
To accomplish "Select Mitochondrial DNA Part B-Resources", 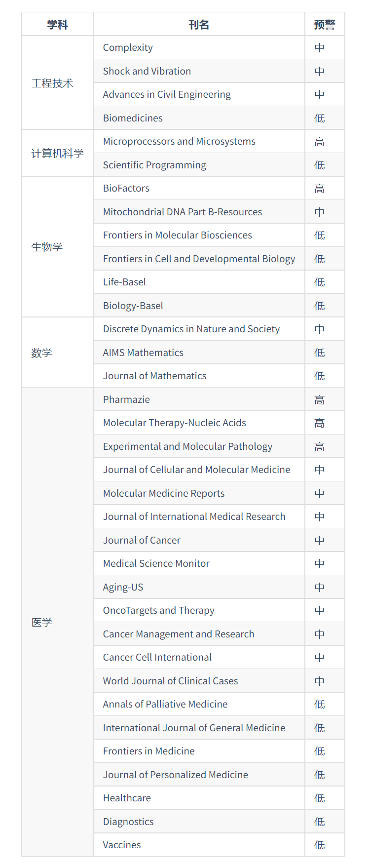I will click(182, 212).
